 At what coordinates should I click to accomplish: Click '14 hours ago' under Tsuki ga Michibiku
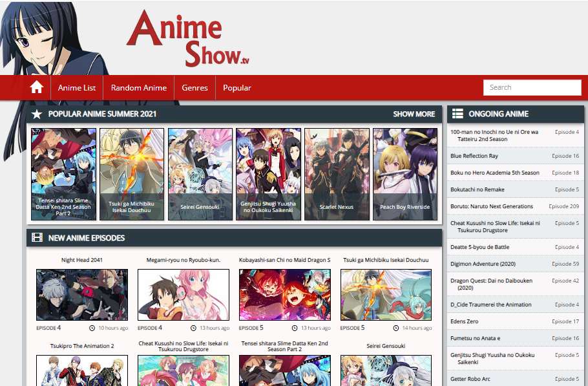click(x=417, y=328)
